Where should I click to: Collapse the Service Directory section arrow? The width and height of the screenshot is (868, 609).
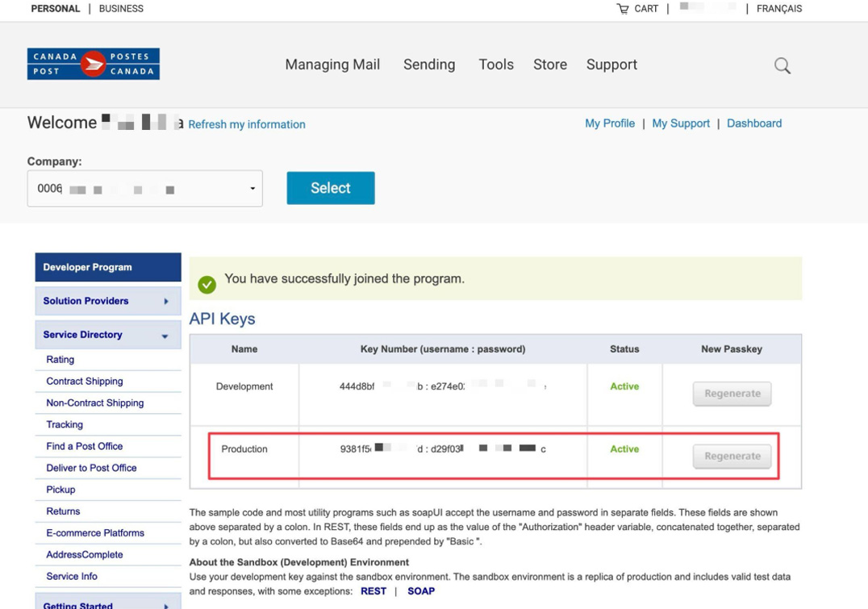[165, 336]
